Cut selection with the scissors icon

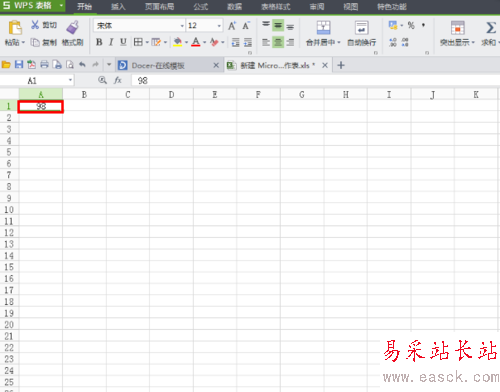coord(35,25)
